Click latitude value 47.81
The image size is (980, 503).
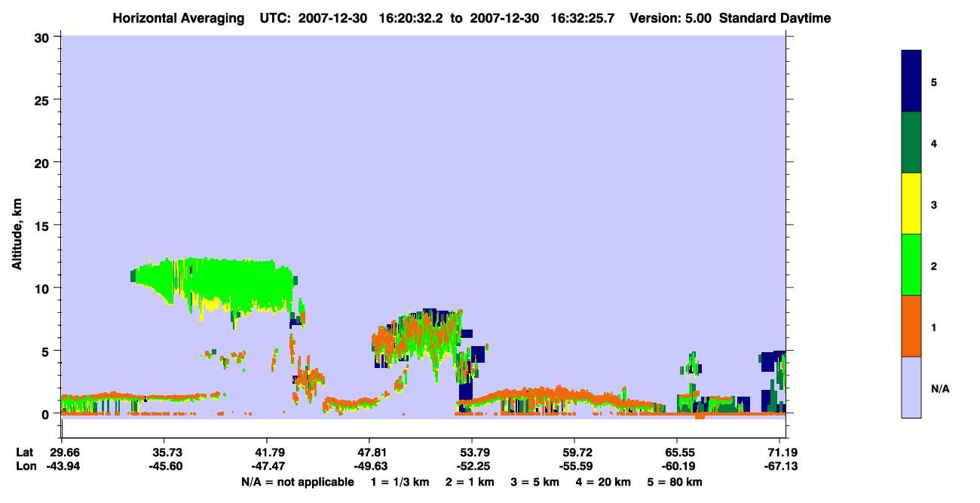(x=369, y=452)
